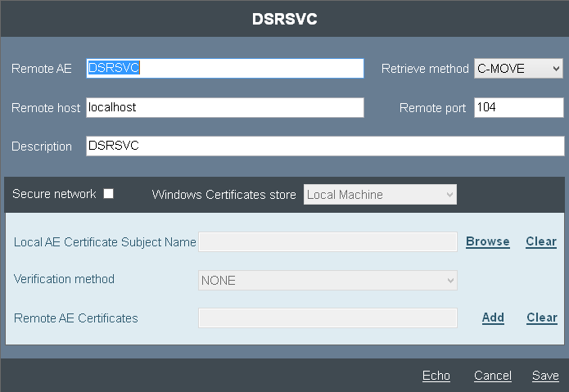This screenshot has height=392, width=569.
Task: Focus the Remote host input field
Action: pyautogui.click(x=224, y=108)
